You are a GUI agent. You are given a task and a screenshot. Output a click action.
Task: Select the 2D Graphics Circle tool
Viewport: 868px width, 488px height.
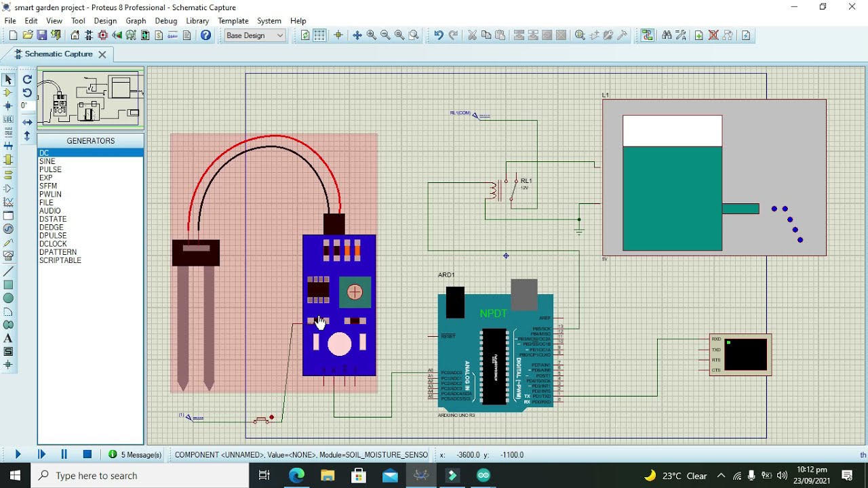8,298
